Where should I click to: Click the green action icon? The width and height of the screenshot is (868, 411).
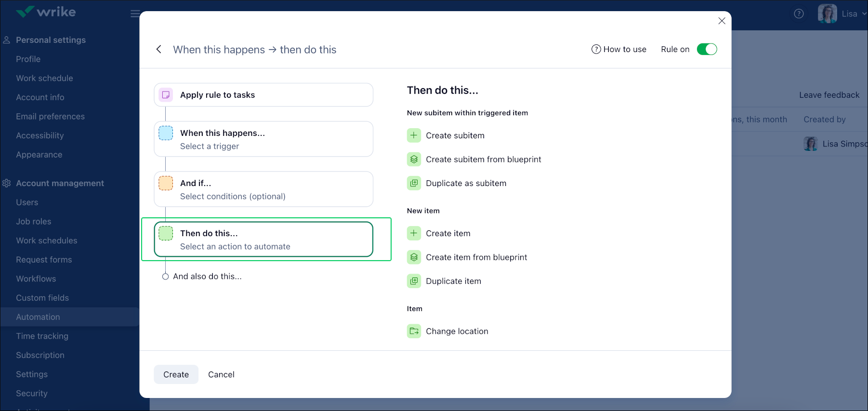point(166,233)
